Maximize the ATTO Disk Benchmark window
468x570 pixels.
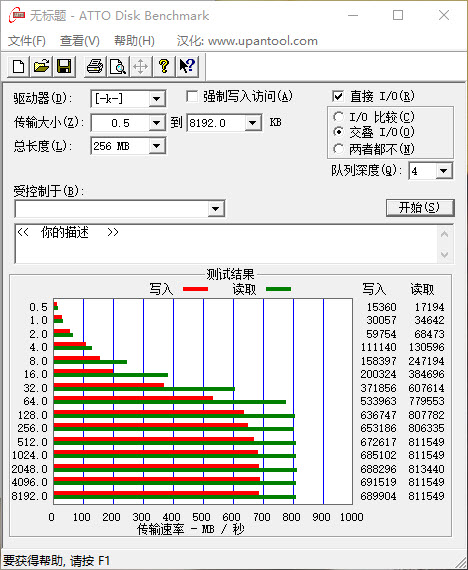(x=398, y=16)
